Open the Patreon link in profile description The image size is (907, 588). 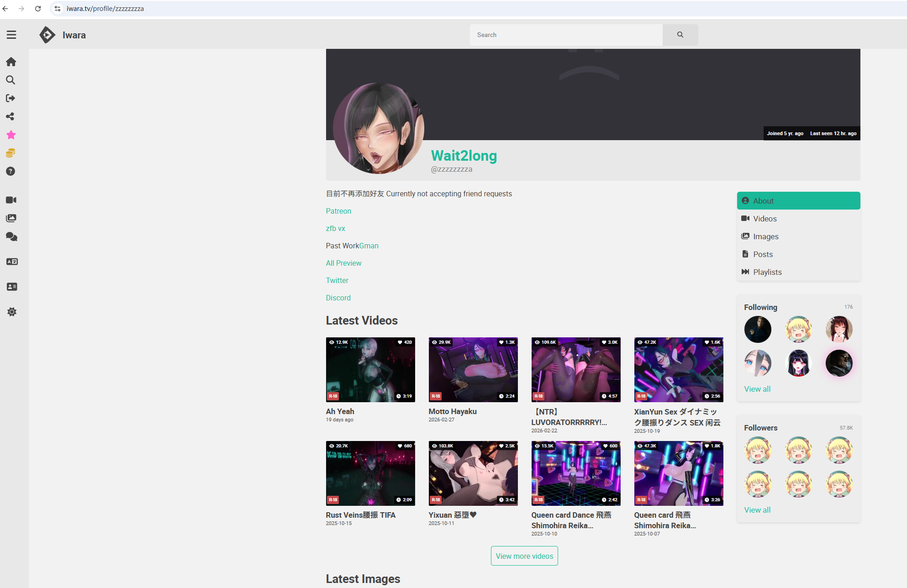338,211
